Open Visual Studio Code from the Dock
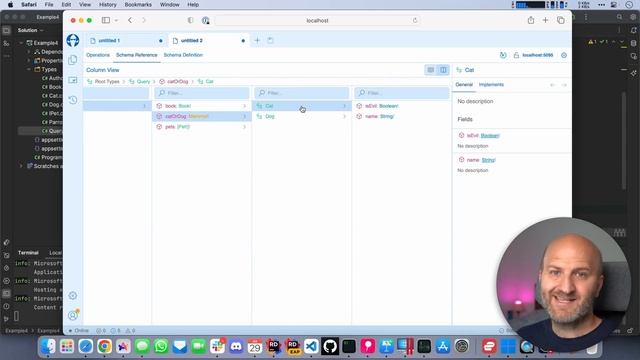This screenshot has width=640, height=360. click(x=311, y=346)
